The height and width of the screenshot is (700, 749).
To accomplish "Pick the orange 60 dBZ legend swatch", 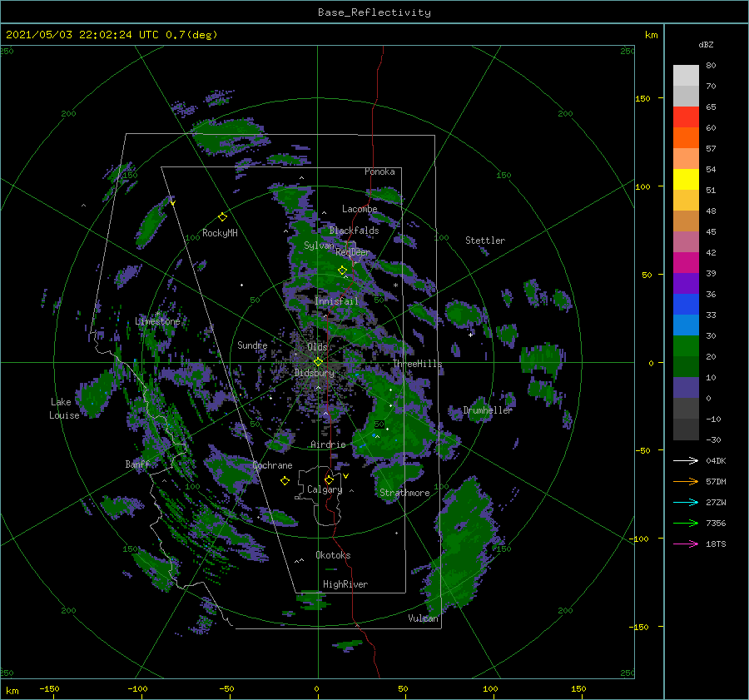I will 686,137.
